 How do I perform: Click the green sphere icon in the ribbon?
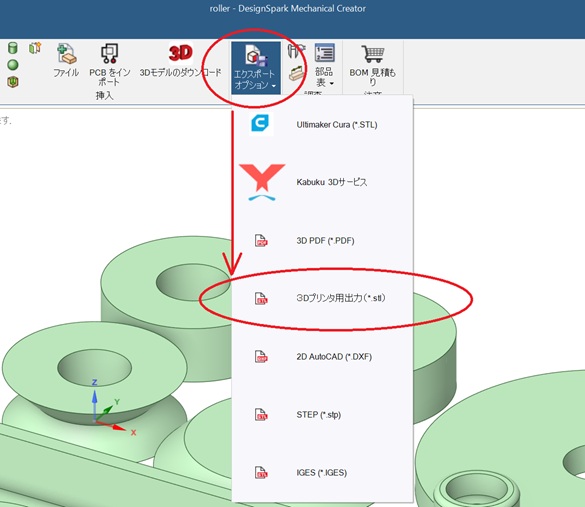[13, 65]
